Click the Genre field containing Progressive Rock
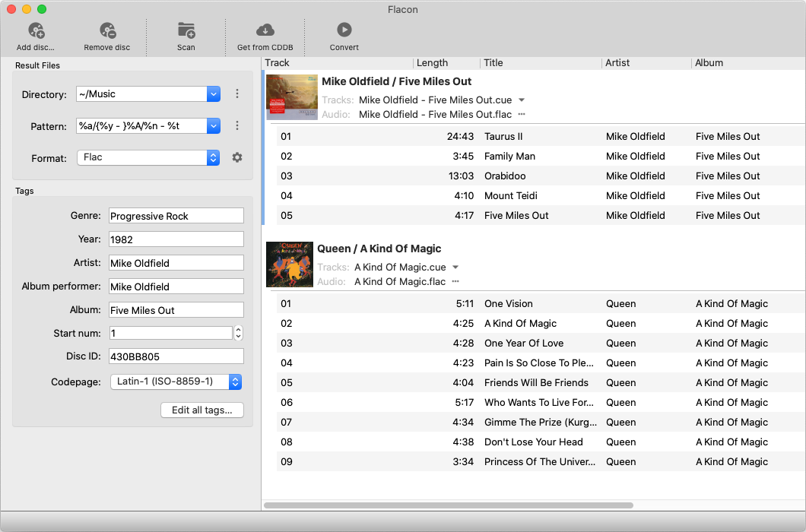Image resolution: width=806 pixels, height=532 pixels. tap(176, 216)
